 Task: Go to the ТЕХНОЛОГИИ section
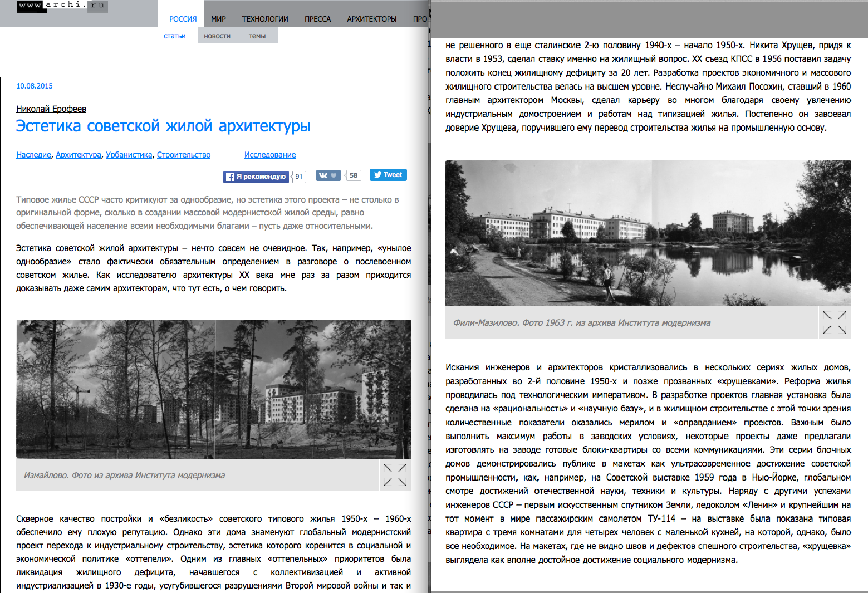(x=265, y=19)
